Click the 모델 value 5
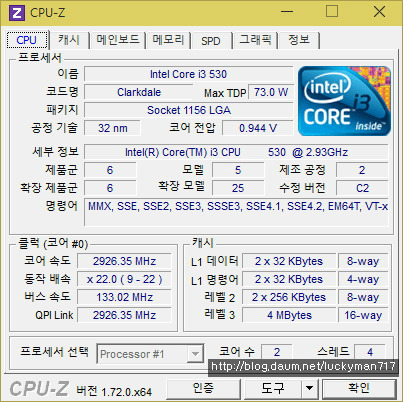Screen dimensions: 403x402 238,170
